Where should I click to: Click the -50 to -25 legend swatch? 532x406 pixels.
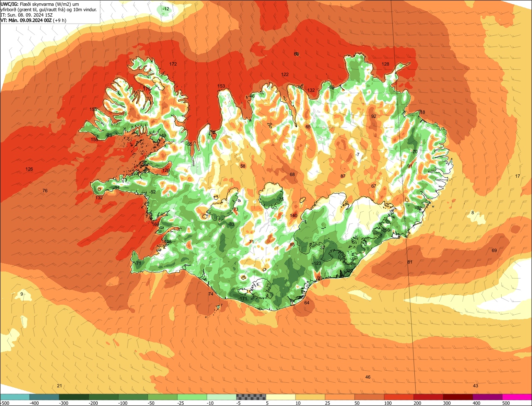click(x=163, y=397)
